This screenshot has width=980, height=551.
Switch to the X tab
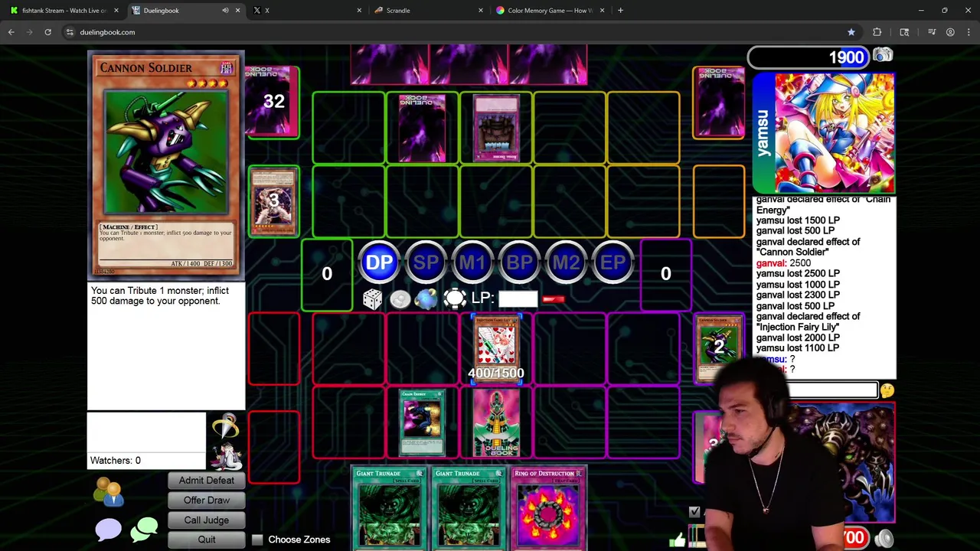pyautogui.click(x=306, y=11)
